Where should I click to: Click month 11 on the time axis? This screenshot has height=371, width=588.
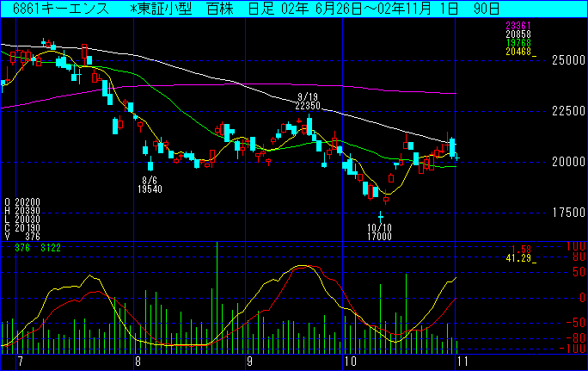click(x=462, y=362)
